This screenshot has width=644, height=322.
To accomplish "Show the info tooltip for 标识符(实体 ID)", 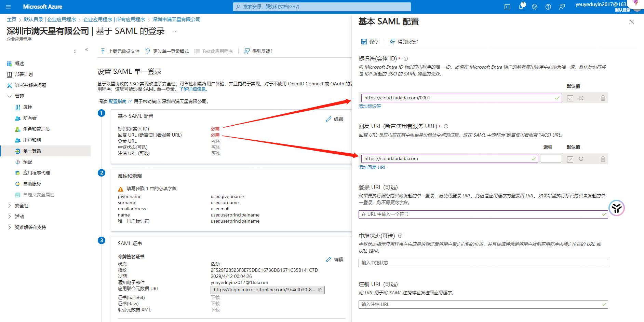I will point(406,59).
